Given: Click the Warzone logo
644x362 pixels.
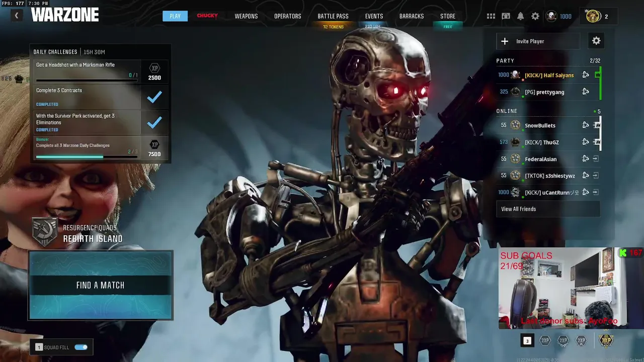Looking at the screenshot, I should (x=65, y=16).
